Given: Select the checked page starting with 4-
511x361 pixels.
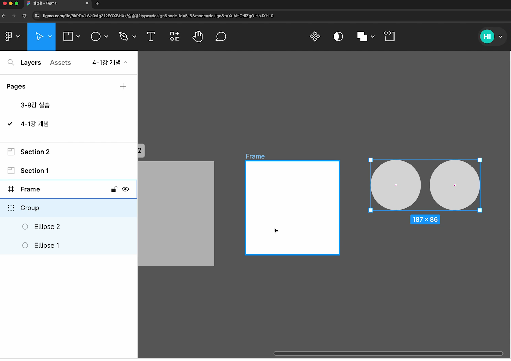Looking at the screenshot, I should [69, 124].
